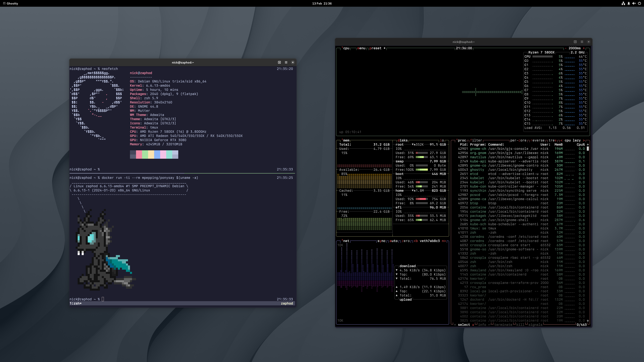Toggle auto scaling in net box

[393, 241]
